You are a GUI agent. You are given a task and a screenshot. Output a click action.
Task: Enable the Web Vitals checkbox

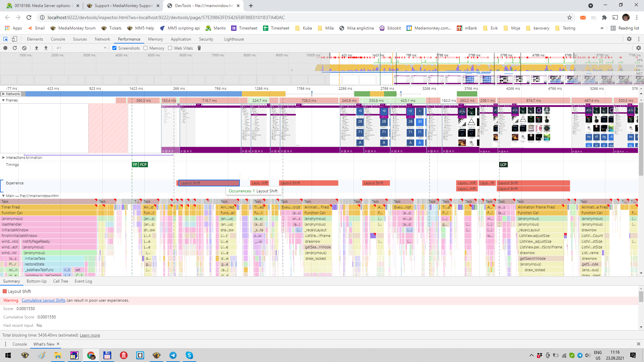pyautogui.click(x=170, y=48)
